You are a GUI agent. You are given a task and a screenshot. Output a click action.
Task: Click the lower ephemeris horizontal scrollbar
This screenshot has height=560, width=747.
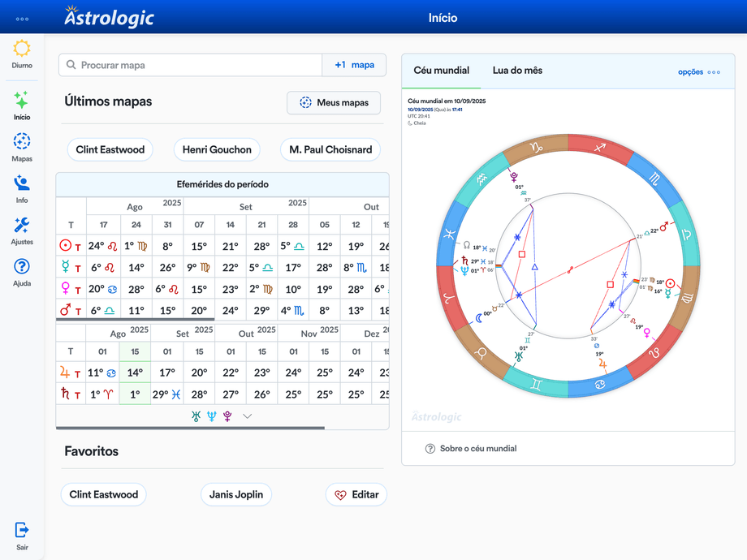pos(190,428)
